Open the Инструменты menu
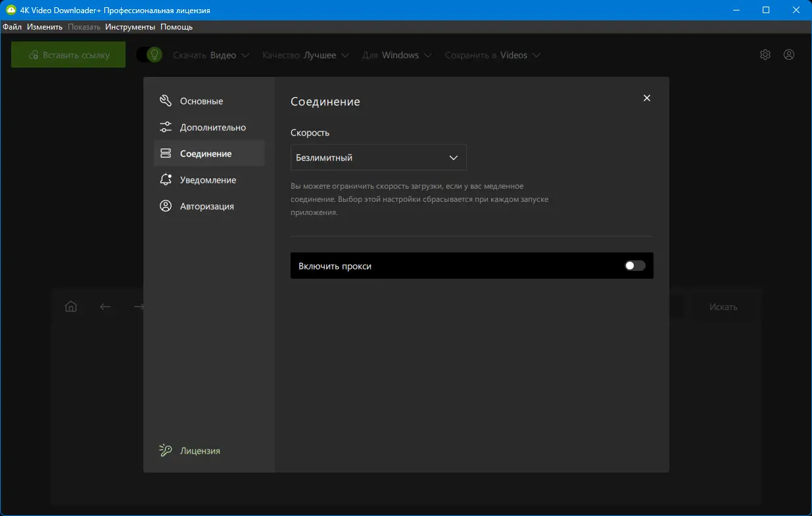Viewport: 812px width, 516px height. click(x=130, y=27)
